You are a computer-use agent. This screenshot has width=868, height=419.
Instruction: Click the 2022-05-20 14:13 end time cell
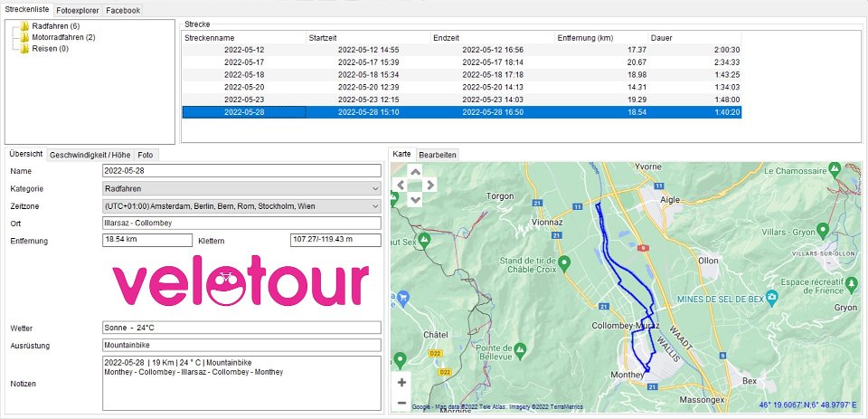[493, 87]
